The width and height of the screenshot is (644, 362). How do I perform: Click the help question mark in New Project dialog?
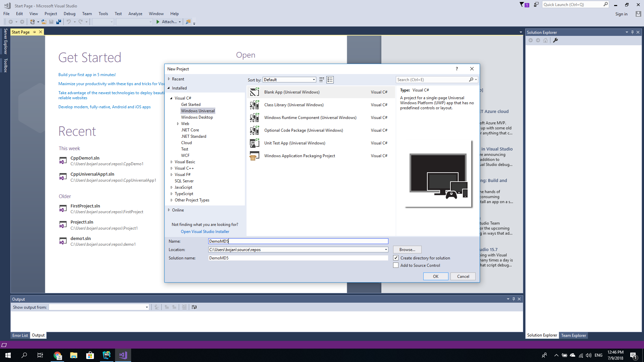[x=457, y=69]
